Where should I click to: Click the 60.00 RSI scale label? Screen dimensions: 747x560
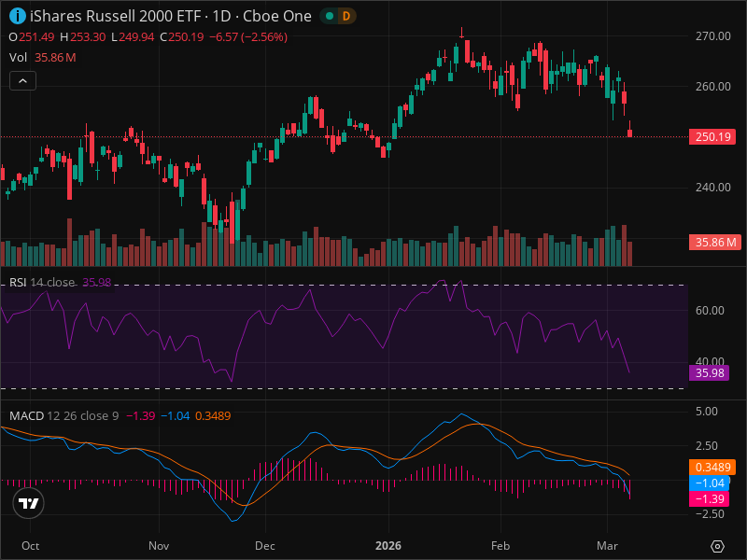click(x=710, y=311)
